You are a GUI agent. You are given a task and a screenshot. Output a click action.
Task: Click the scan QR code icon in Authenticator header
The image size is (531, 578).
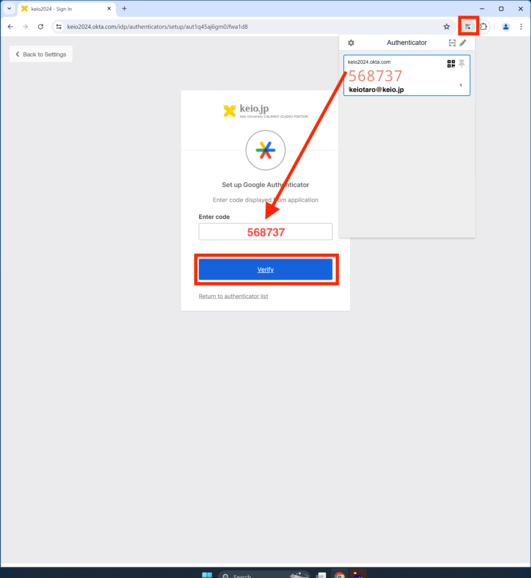452,43
